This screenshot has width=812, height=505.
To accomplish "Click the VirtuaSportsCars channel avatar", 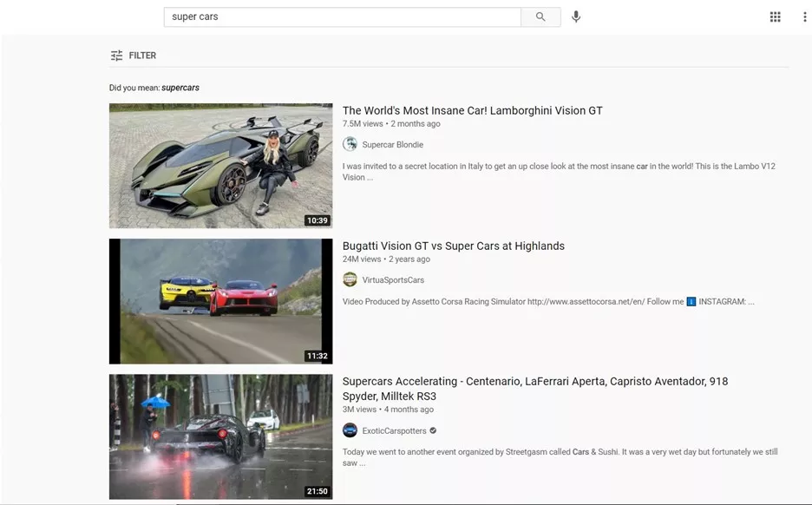I will [350, 279].
